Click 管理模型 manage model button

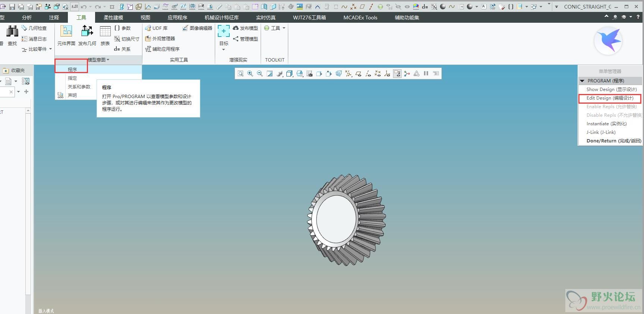[245, 39]
